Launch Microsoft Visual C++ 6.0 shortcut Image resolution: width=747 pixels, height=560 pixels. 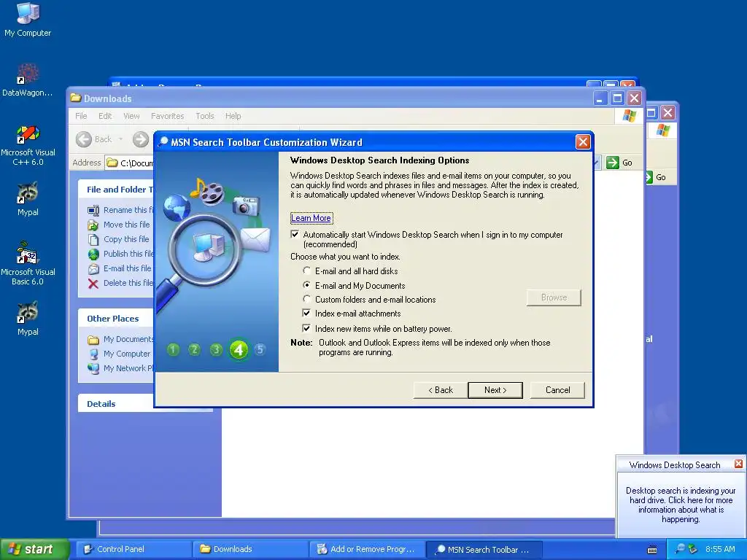point(28,145)
